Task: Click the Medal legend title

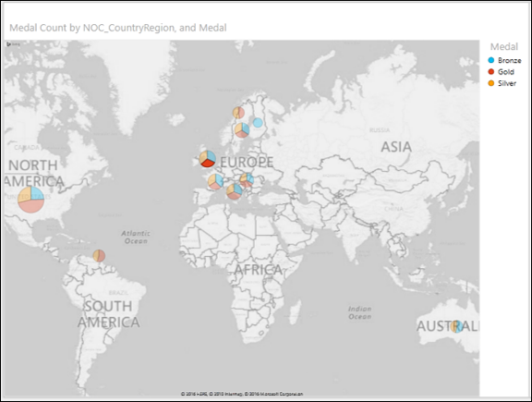Action: [x=504, y=46]
